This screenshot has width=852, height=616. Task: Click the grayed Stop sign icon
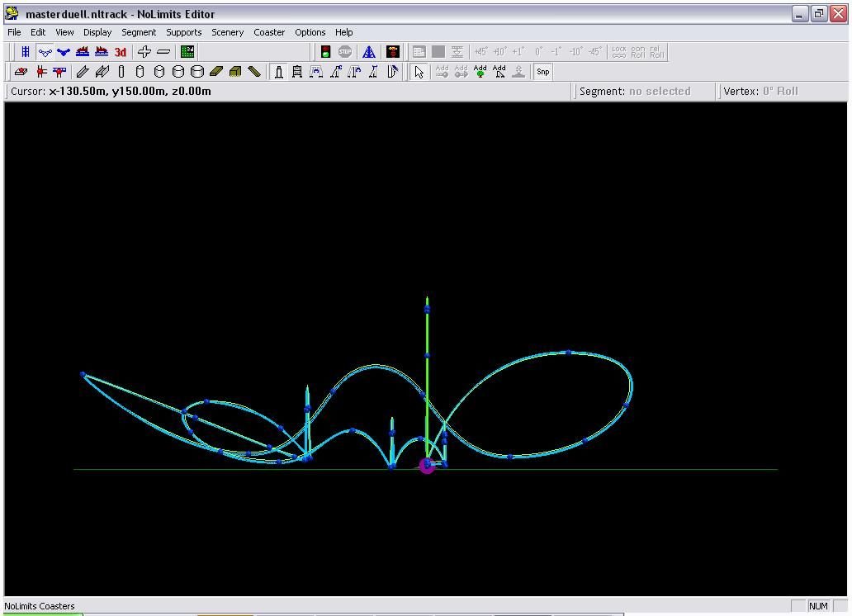point(345,52)
